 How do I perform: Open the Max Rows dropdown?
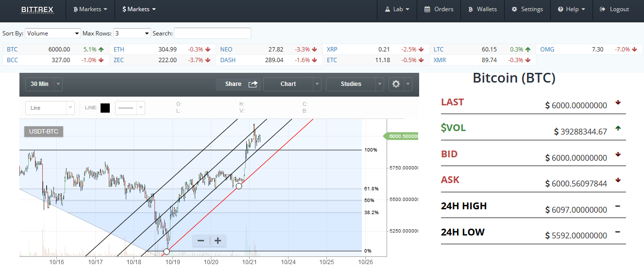coord(133,34)
